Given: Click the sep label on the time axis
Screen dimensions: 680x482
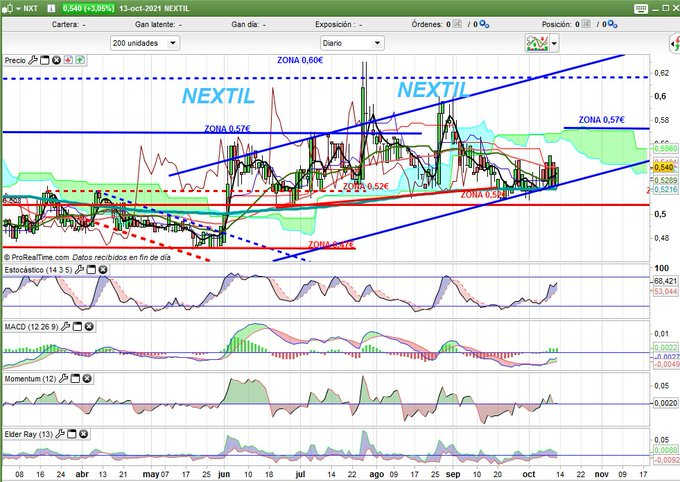Looking at the screenshot, I should [453, 474].
